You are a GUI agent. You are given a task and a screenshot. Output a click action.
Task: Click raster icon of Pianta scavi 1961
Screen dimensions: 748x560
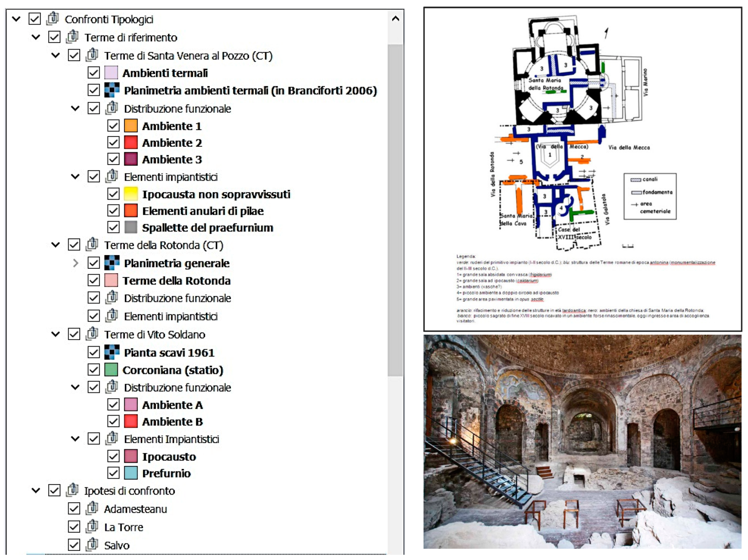click(112, 352)
